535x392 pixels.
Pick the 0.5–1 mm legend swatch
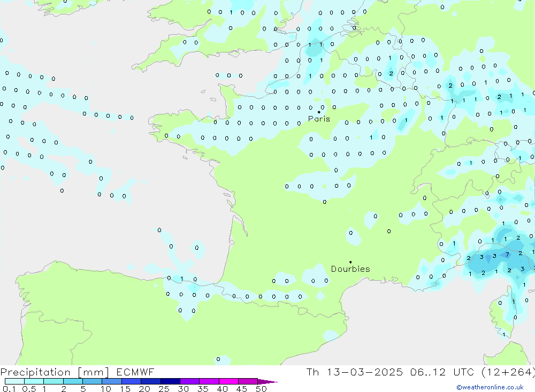point(34,381)
